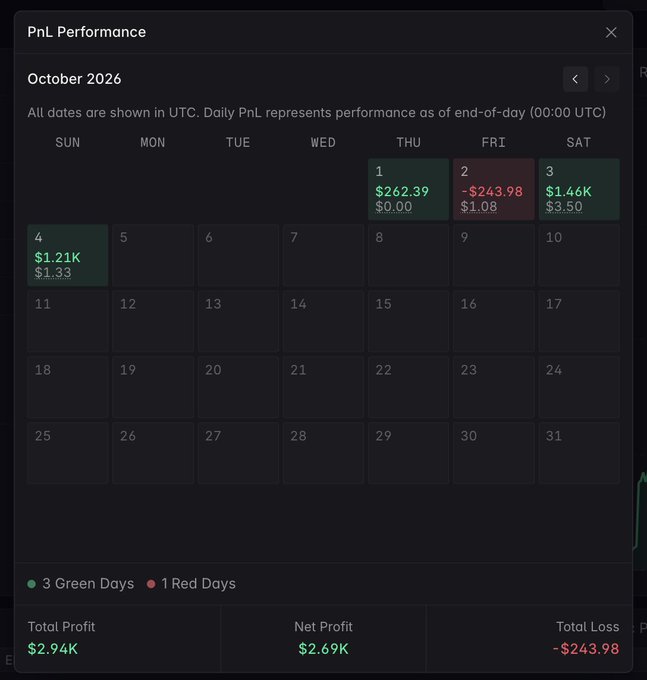Click the PnL Performance dialog title
The width and height of the screenshot is (647, 680).
[x=87, y=32]
